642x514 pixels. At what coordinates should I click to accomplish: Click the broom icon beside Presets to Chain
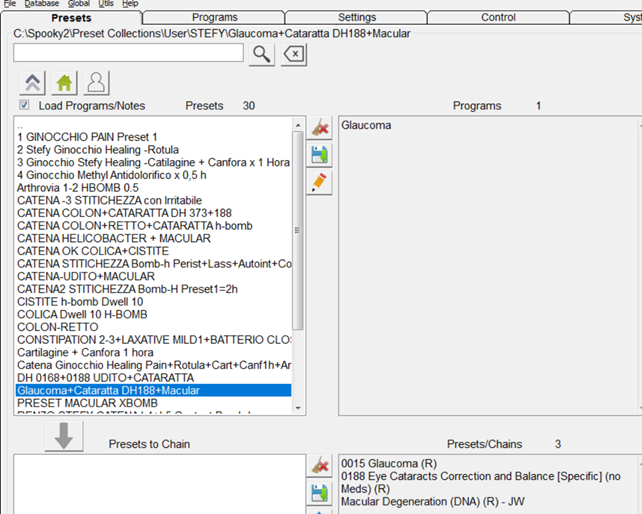(319, 465)
